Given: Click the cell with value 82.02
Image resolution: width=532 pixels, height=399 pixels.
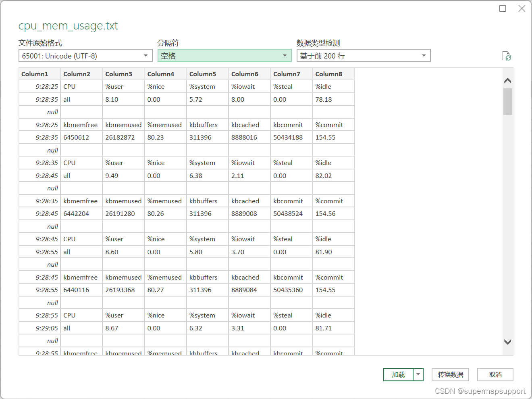Looking at the screenshot, I should 333,175.
